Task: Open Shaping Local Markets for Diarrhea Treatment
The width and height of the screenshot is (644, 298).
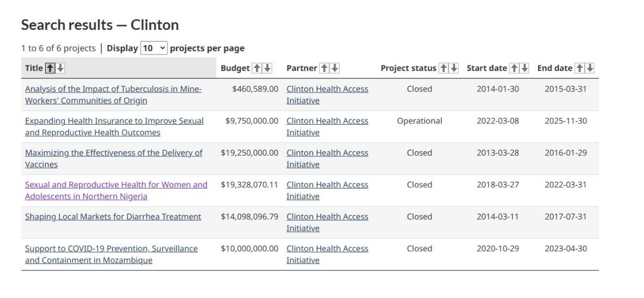Action: coord(113,217)
